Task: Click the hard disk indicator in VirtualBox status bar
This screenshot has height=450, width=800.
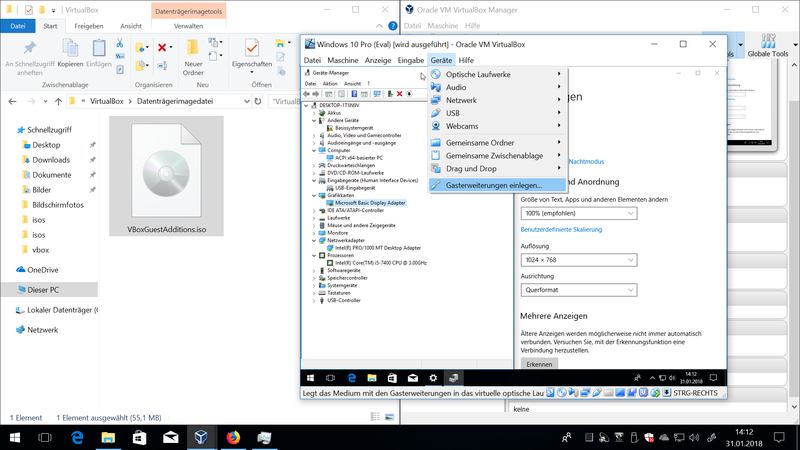Action: pos(550,393)
